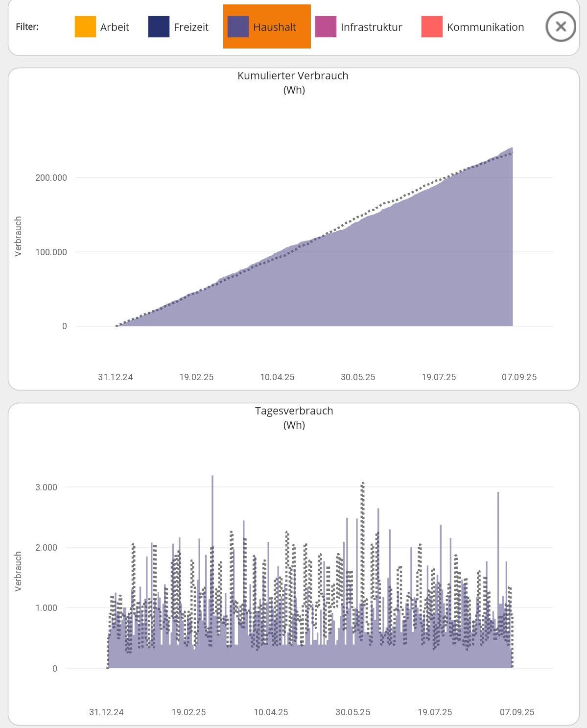
Task: Click the dark blue Freizeit swatch
Action: coord(159,27)
